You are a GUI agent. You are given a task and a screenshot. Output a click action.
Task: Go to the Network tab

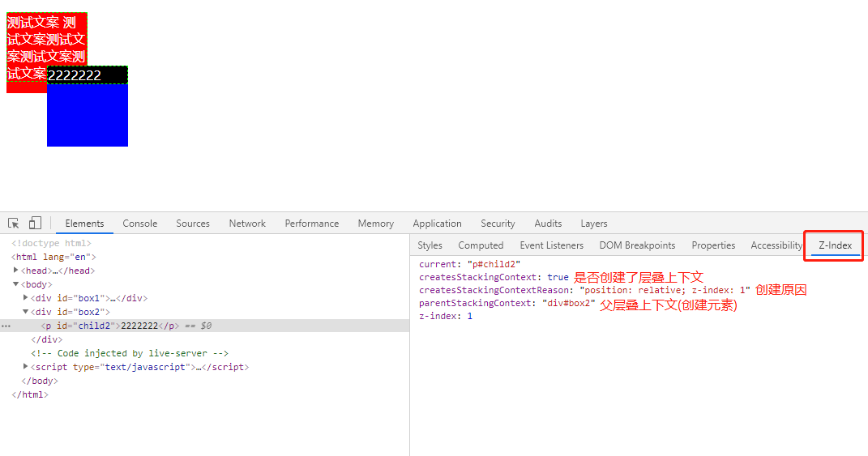[247, 224]
